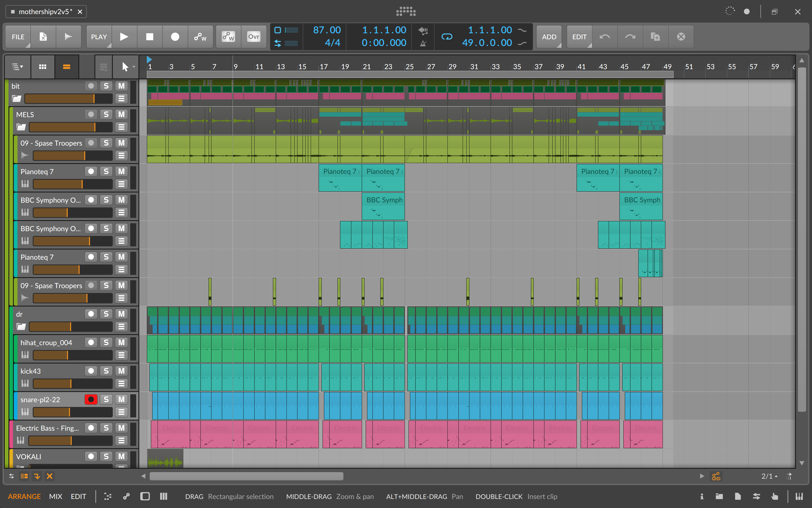Viewport: 812px width, 508px height.
Task: Open the hand mappings panel icon
Action: (x=775, y=496)
